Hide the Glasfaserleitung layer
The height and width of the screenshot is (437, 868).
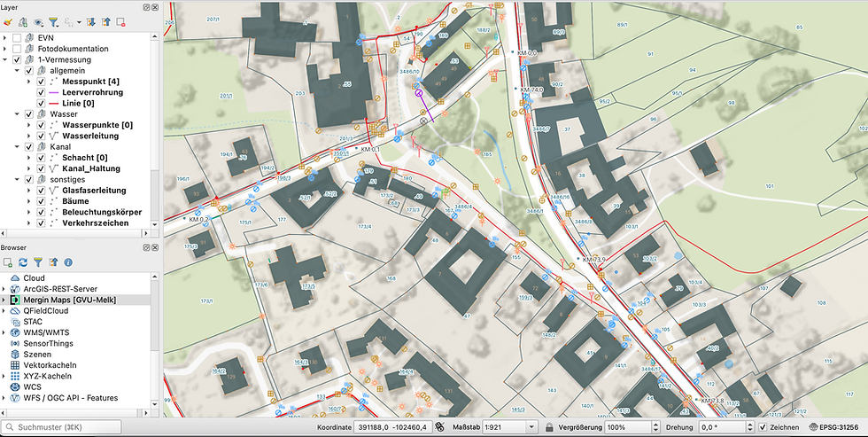point(41,190)
